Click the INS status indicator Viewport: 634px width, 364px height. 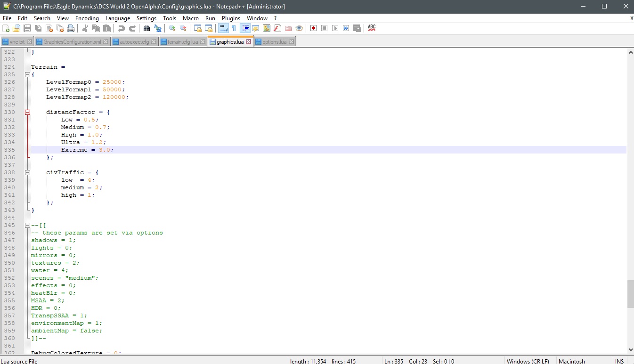coord(619,361)
